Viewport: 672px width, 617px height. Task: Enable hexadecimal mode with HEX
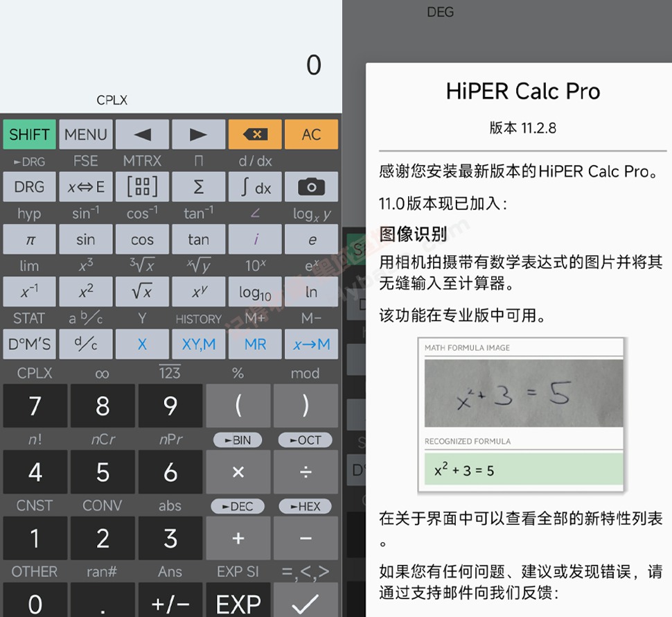pos(305,506)
